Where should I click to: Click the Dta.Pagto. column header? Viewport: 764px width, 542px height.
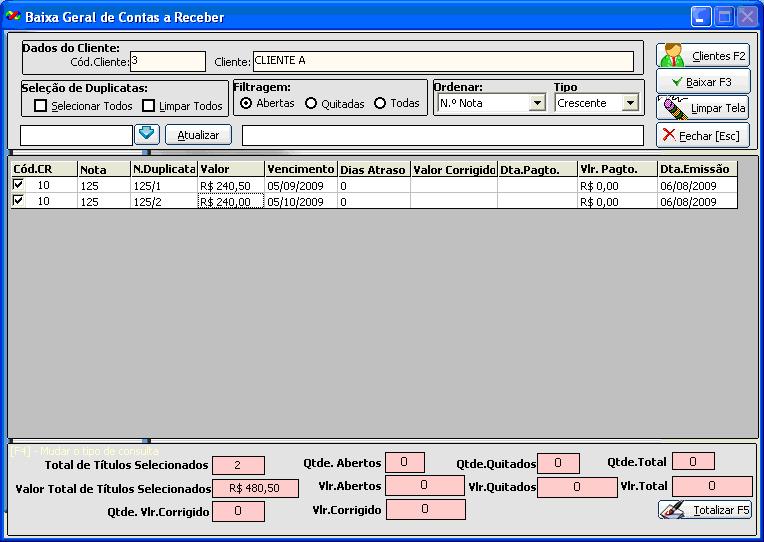pos(537,169)
